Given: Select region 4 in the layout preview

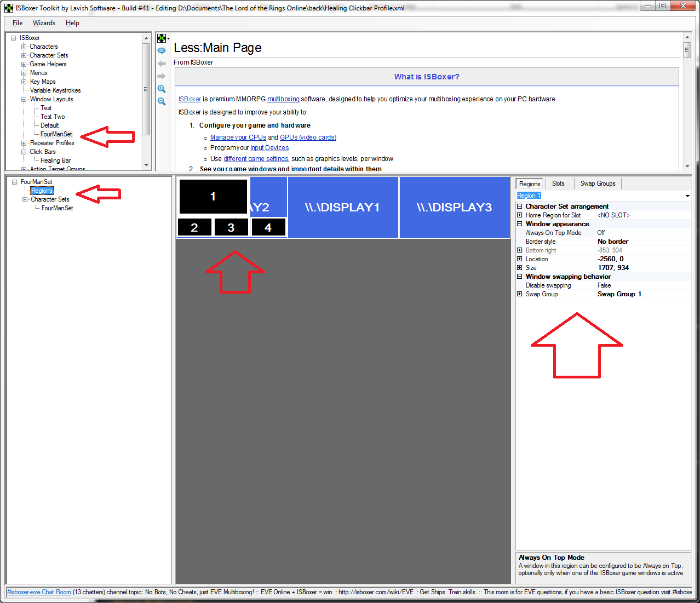Looking at the screenshot, I should coord(268,227).
